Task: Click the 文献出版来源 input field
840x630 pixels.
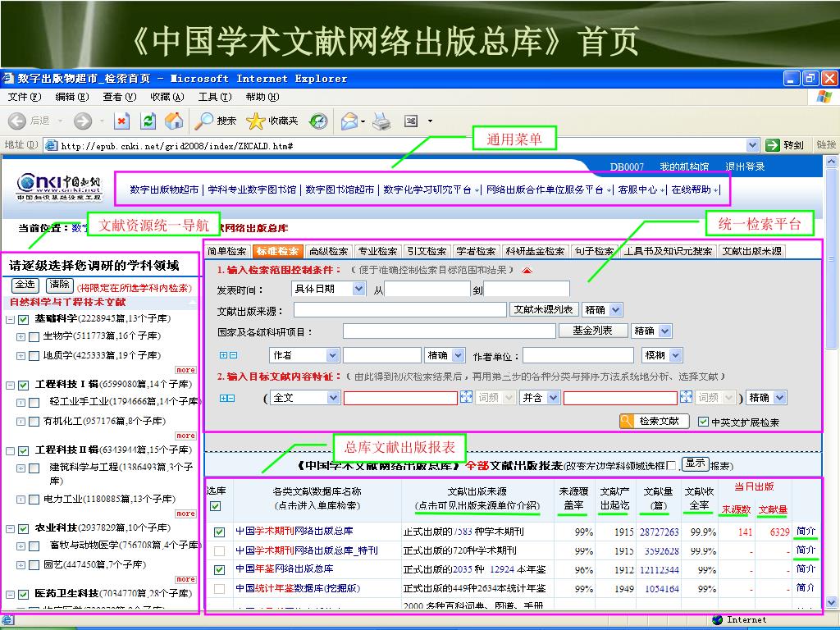Action: pos(399,309)
